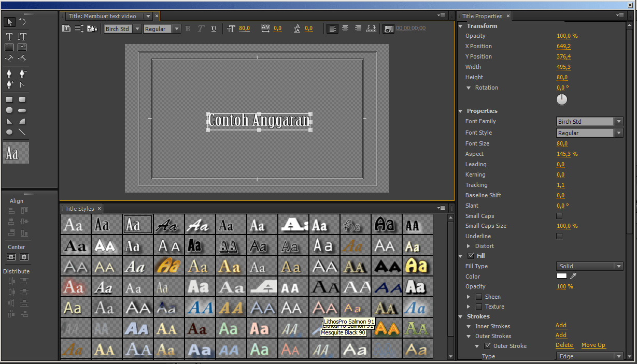The width and height of the screenshot is (637, 364).
Task: Activate the Ellipse tool
Action: (9, 132)
